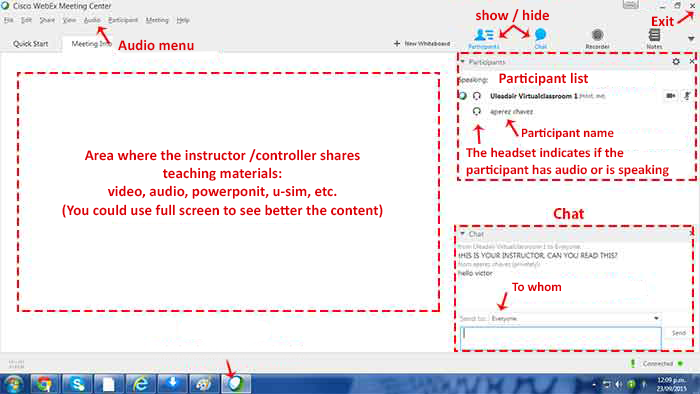700x394 pixels.
Task: Open Google Chrome from the taskbar
Action: pos(44,384)
